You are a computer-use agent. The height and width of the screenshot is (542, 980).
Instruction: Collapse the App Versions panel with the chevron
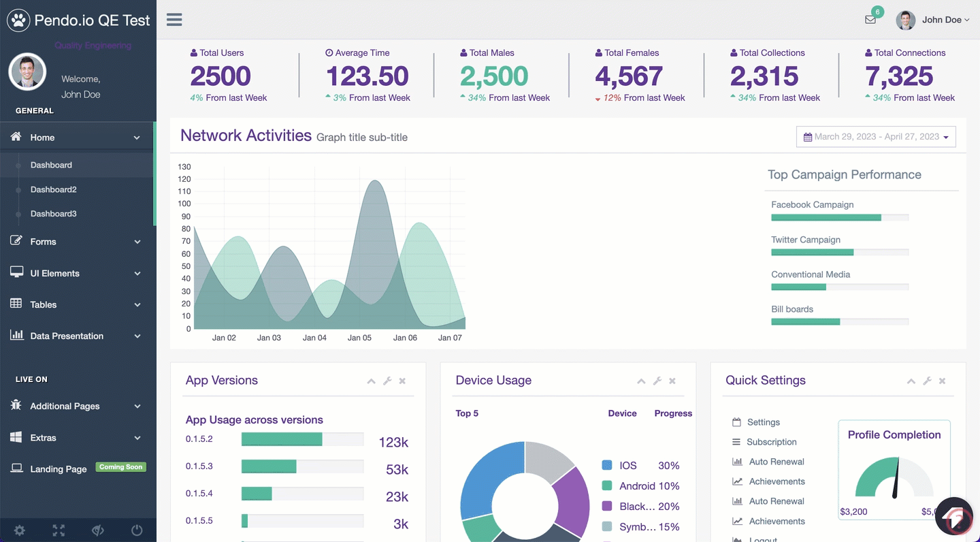pos(371,381)
